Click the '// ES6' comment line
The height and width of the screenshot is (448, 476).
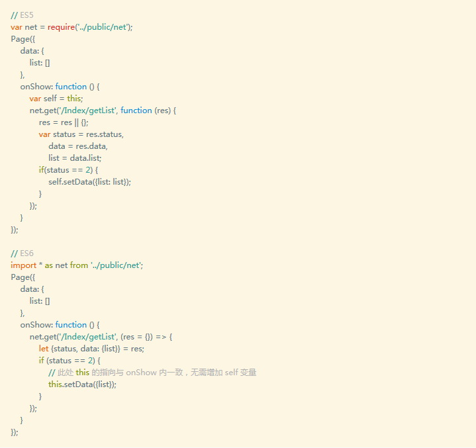(x=22, y=253)
